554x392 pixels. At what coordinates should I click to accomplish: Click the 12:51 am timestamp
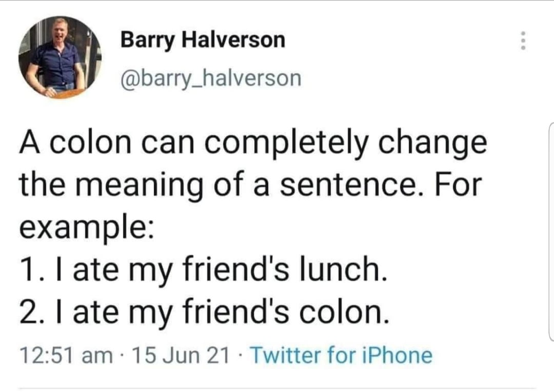[x=65, y=355]
